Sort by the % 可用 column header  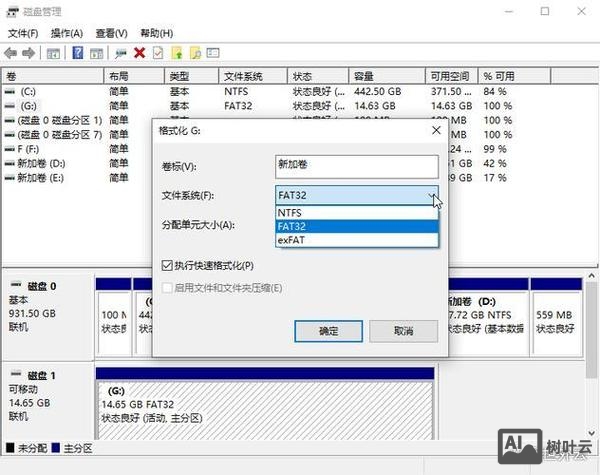coord(514,76)
